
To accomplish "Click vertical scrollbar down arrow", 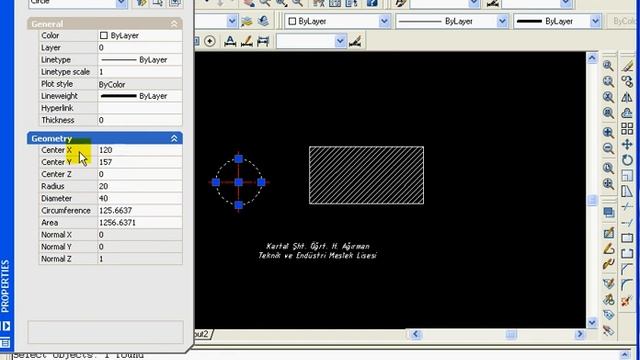I will click(592, 323).
